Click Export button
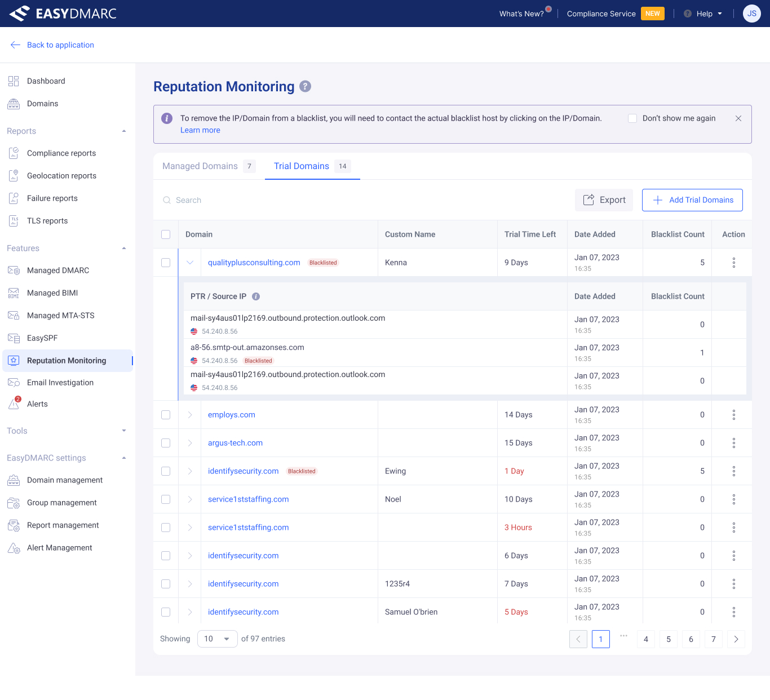The image size is (770, 700). coord(604,200)
